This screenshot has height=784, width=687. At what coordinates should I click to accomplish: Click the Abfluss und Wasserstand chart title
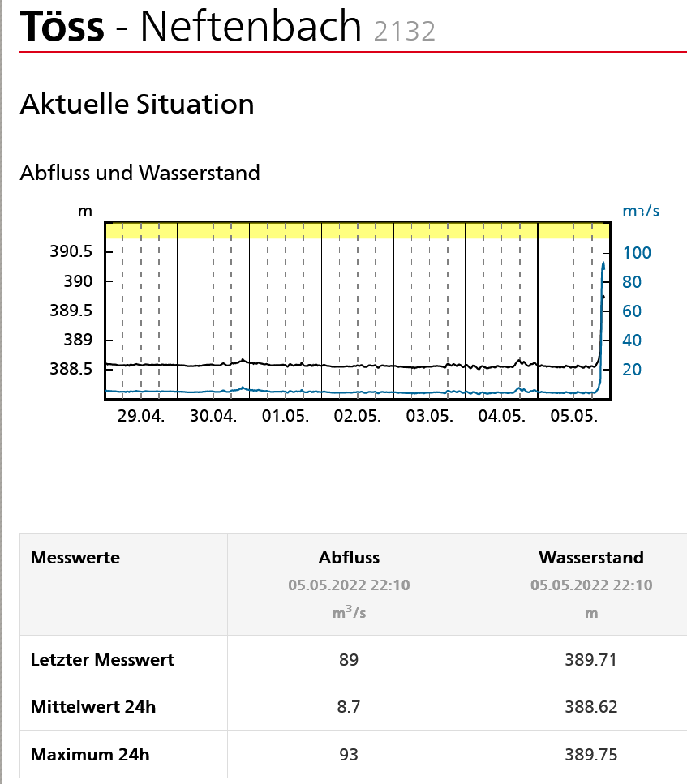pos(140,173)
